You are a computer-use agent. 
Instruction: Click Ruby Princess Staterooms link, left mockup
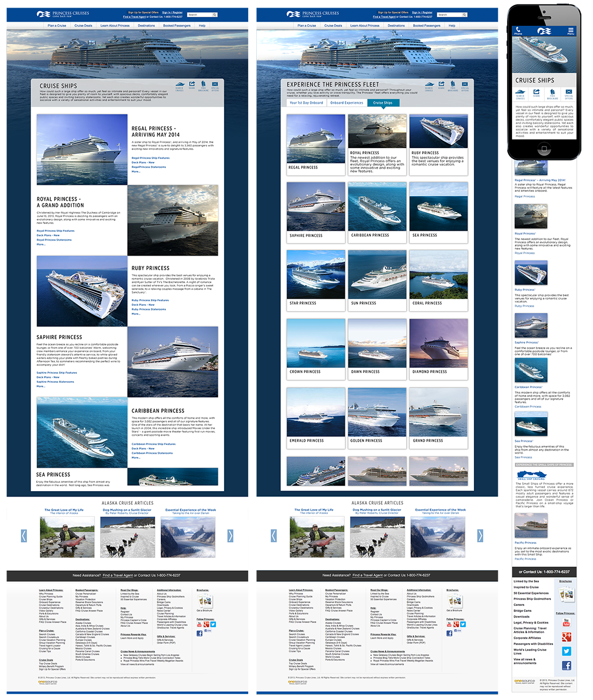pos(149,310)
